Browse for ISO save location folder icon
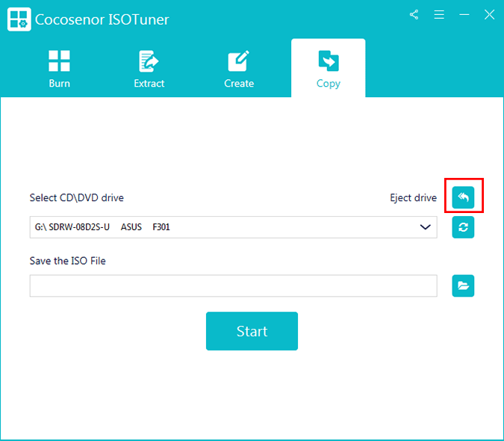 click(463, 286)
